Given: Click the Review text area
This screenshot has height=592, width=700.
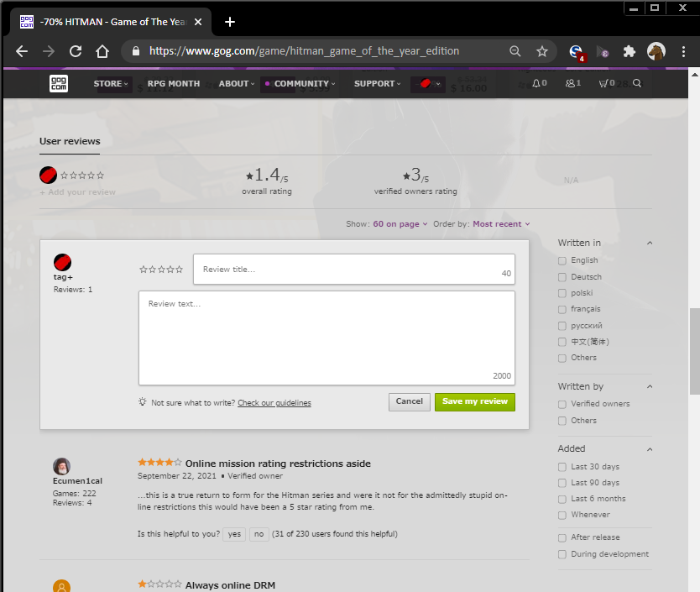Looking at the screenshot, I should pos(326,338).
